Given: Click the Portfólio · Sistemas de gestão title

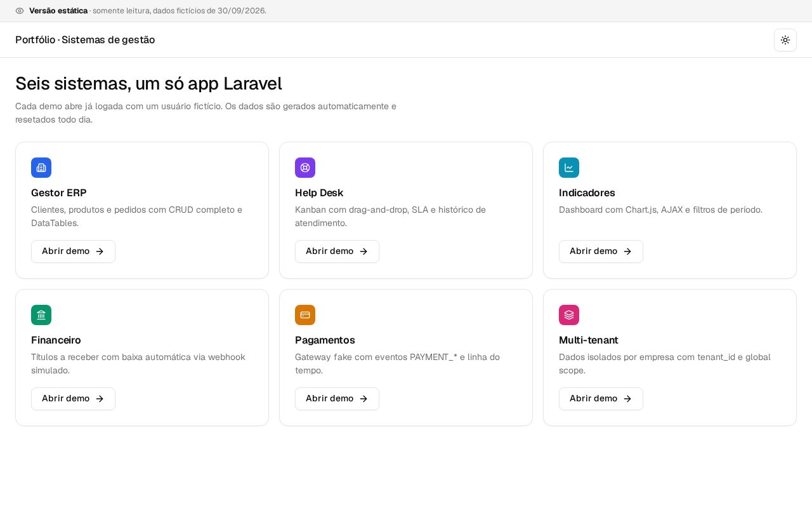Looking at the screenshot, I should (85, 40).
